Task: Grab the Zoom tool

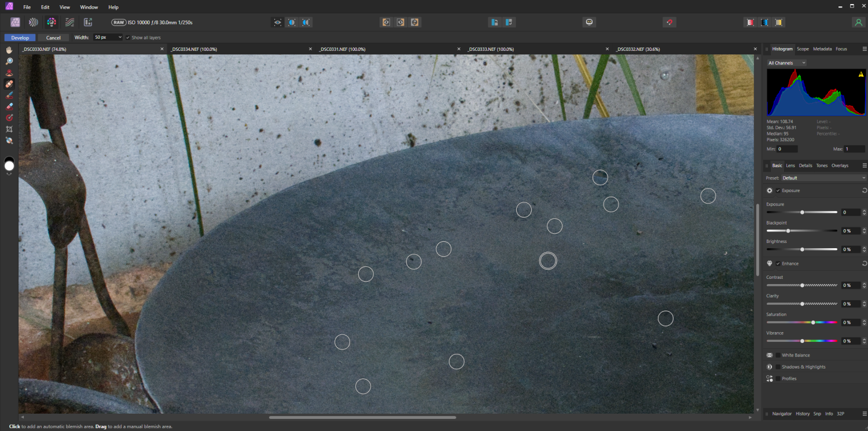Action: click(x=9, y=61)
